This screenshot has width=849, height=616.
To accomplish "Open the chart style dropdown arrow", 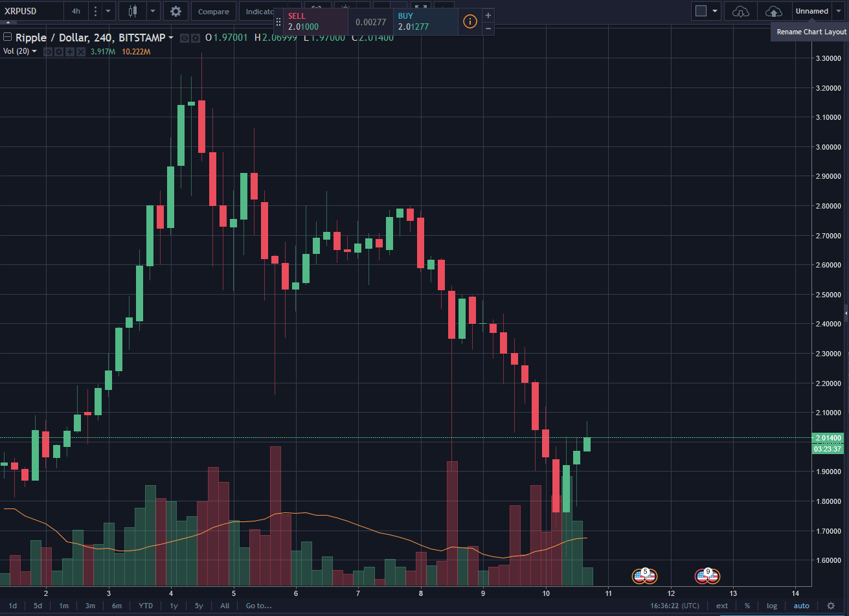I will pos(153,11).
